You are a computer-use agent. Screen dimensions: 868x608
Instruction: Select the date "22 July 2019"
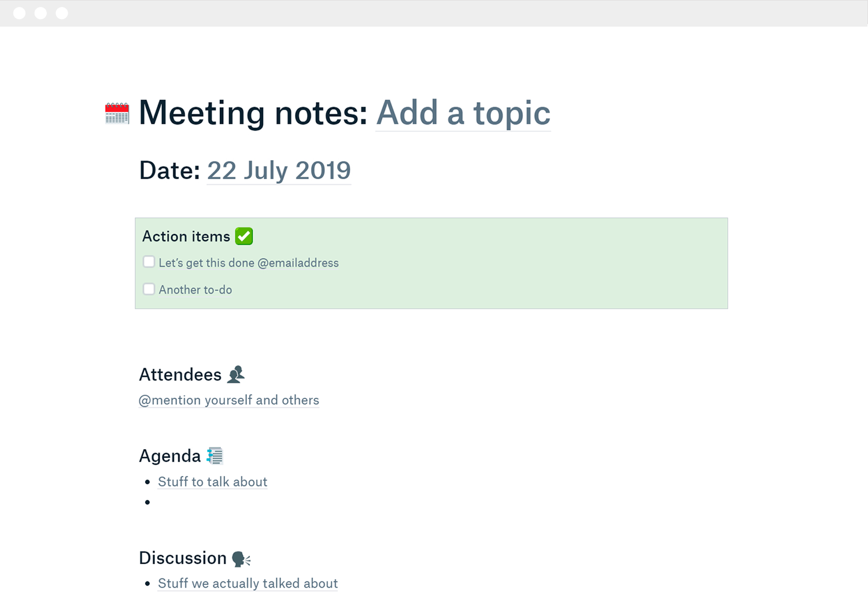pos(279,170)
